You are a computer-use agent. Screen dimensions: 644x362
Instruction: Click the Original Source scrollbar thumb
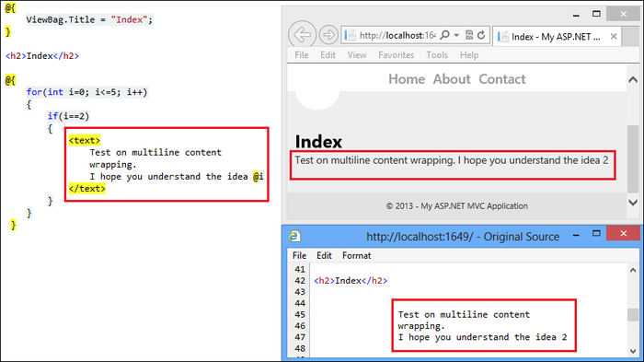tap(633, 315)
